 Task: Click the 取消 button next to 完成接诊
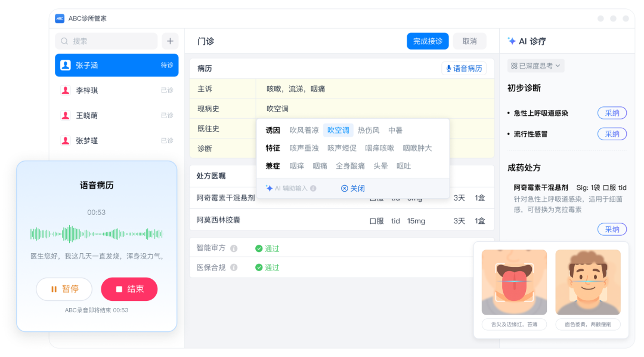tap(469, 41)
